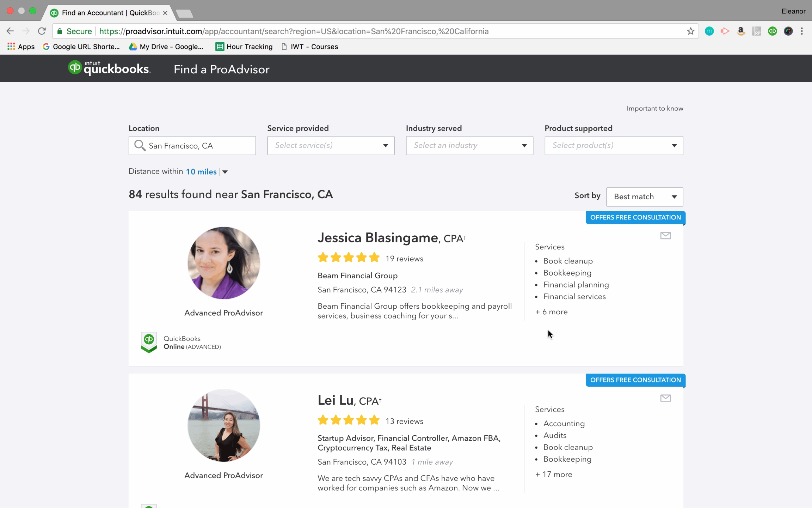The height and width of the screenshot is (508, 812).
Task: Click Lei Lu's five-star rating
Action: pos(349,421)
